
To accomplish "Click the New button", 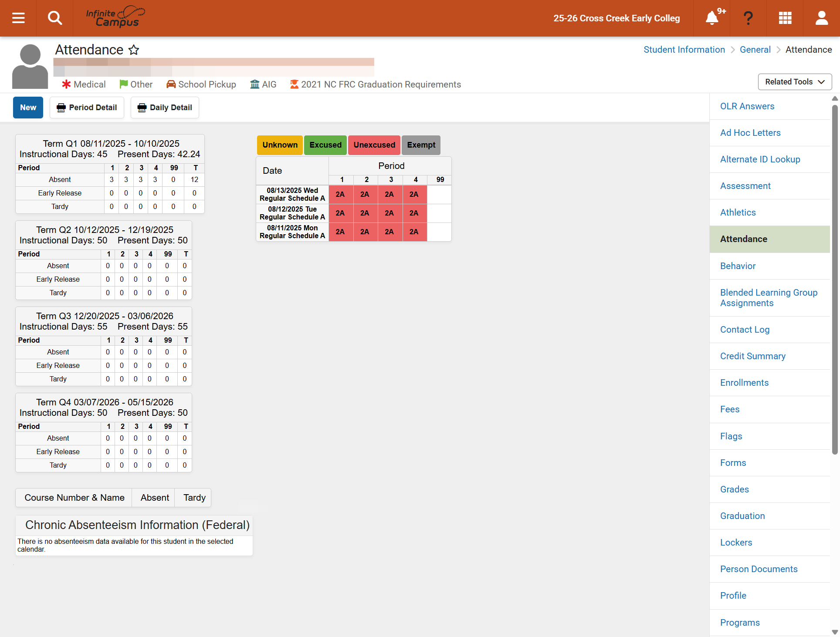I will pyautogui.click(x=28, y=108).
